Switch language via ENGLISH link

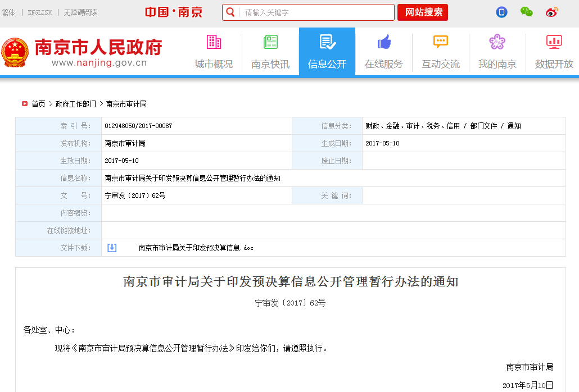click(x=39, y=12)
